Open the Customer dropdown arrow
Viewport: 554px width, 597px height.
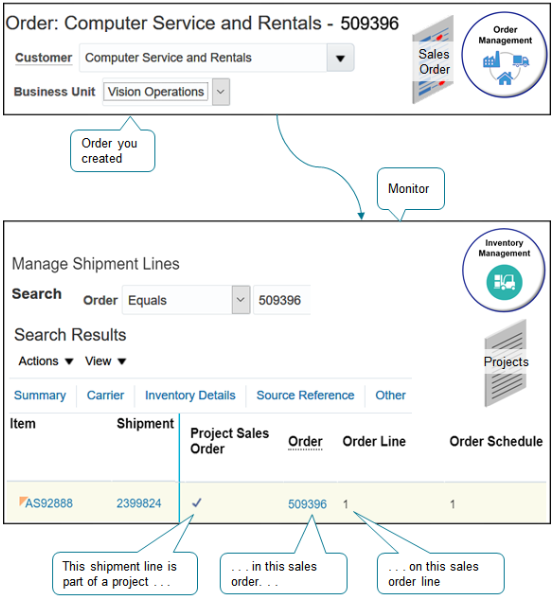[x=340, y=58]
